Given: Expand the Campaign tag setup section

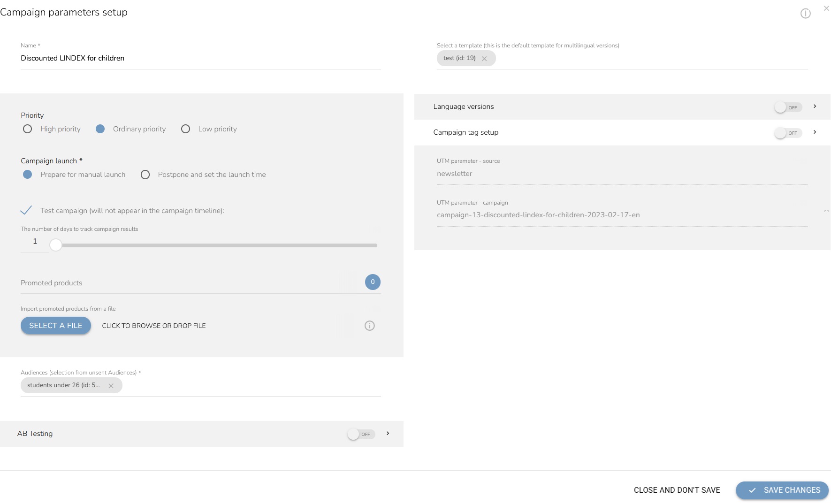Looking at the screenshot, I should point(815,132).
